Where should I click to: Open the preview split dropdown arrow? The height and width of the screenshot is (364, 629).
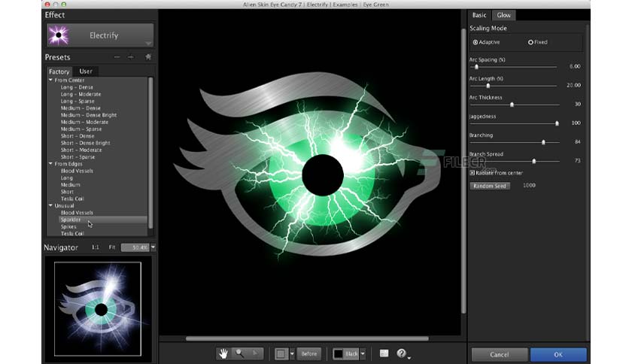[x=292, y=353]
